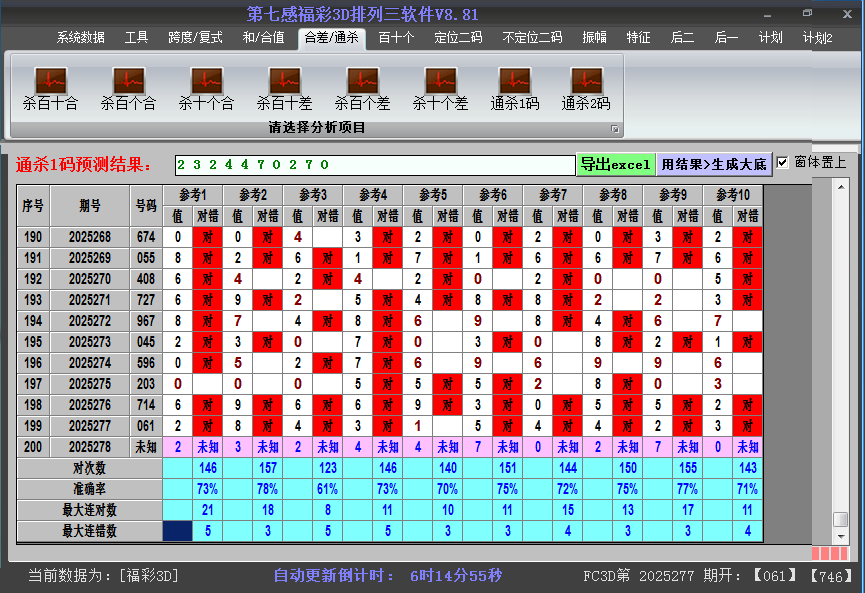Open the 通杀1码 analysis icon

(517, 90)
